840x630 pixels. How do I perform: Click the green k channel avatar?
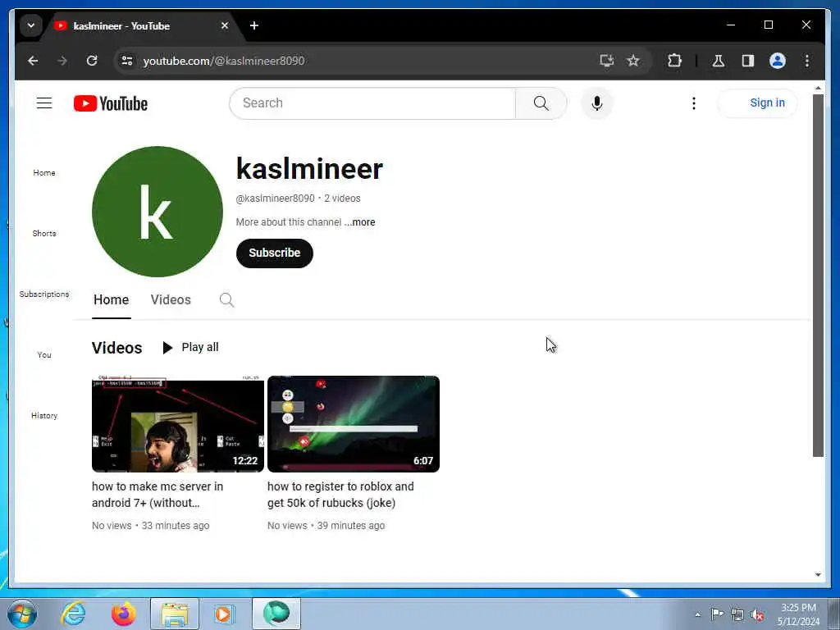click(157, 212)
